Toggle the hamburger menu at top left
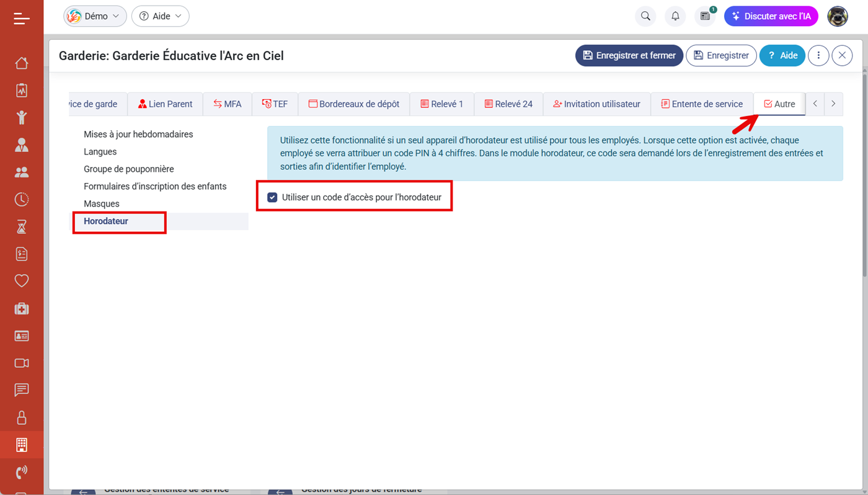 pos(22,19)
